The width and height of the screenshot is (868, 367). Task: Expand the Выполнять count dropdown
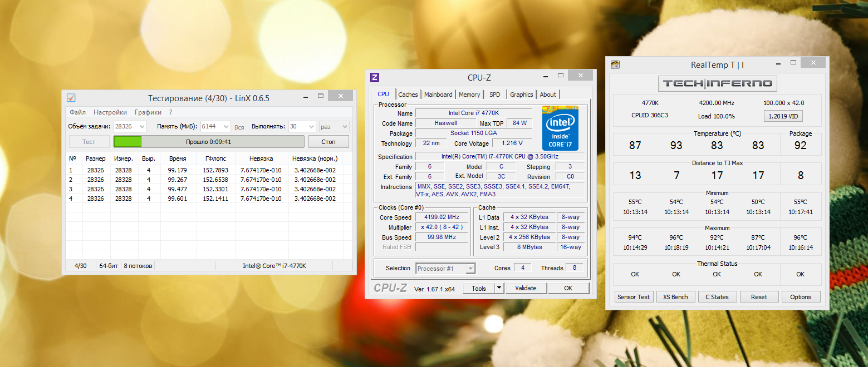[311, 127]
